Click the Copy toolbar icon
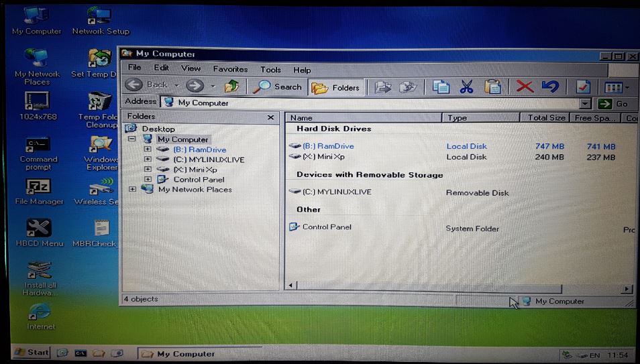 [x=441, y=87]
